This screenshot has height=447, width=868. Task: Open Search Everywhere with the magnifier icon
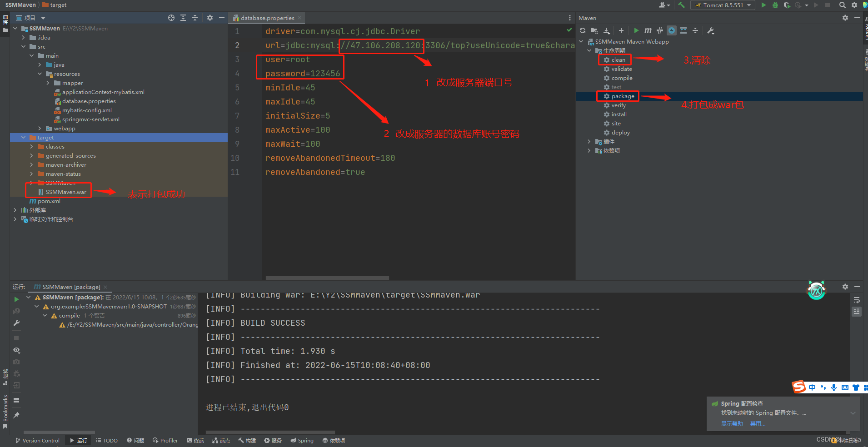842,5
